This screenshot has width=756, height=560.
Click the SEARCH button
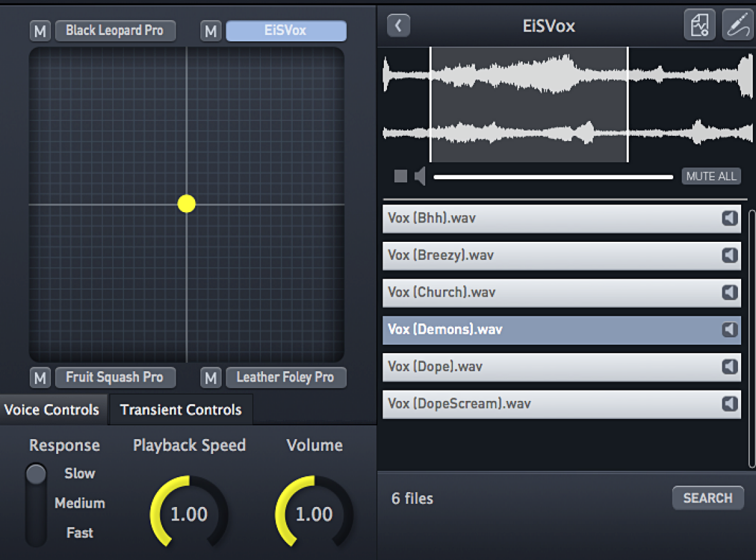[708, 498]
